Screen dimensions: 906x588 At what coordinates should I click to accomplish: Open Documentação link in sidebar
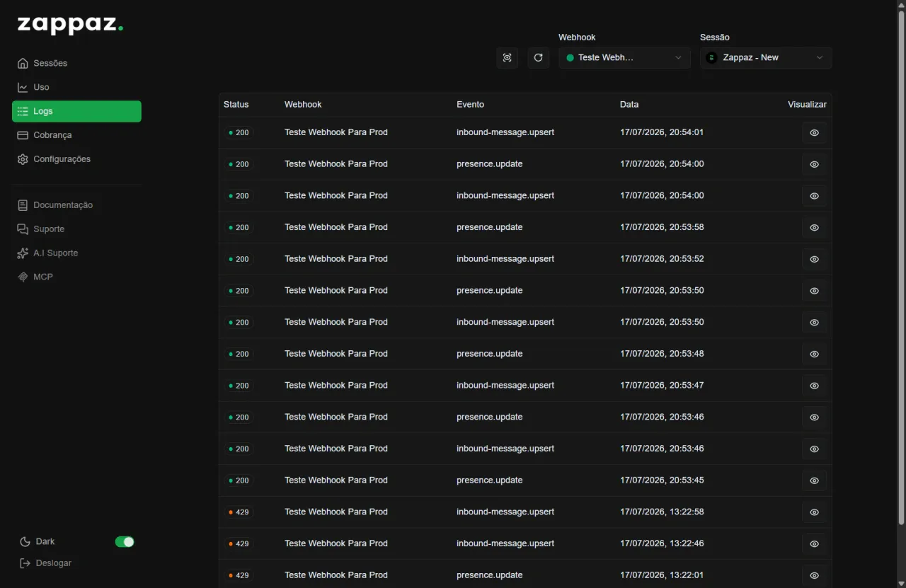pos(76,205)
